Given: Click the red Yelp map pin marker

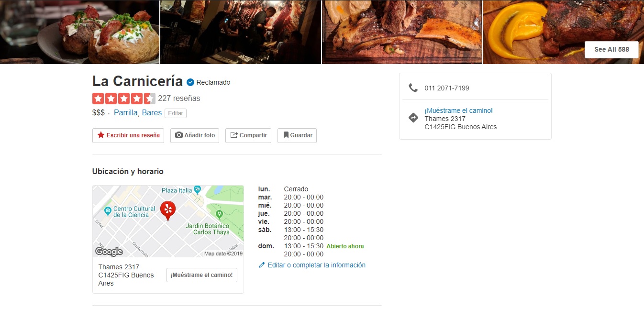Looking at the screenshot, I should (168, 210).
